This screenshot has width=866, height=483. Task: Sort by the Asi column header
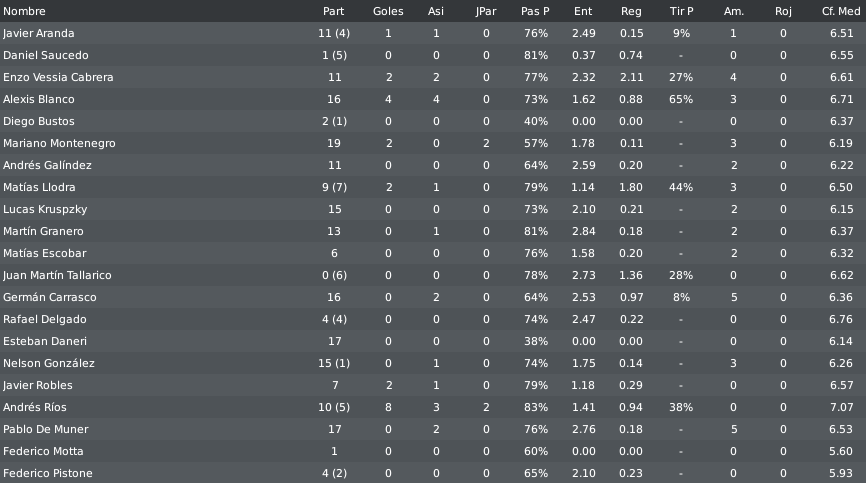pos(436,11)
